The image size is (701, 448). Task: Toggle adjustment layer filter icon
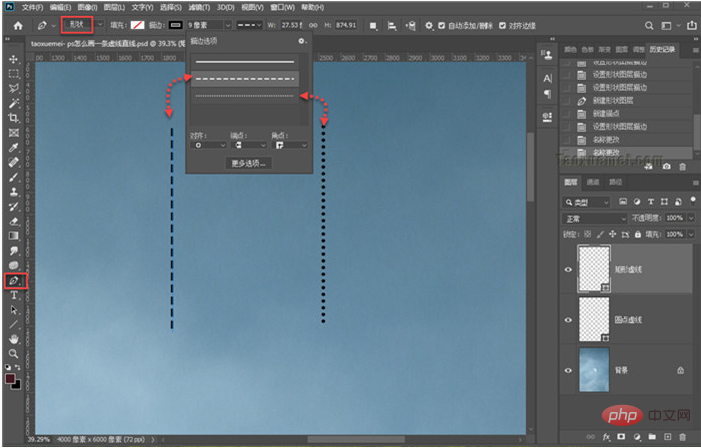[637, 202]
